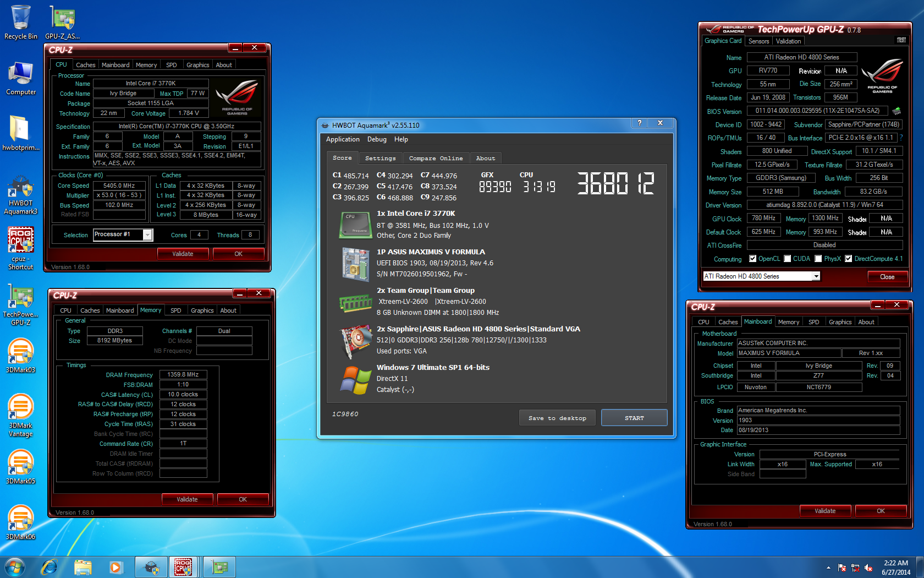Switch to Compare Online tab in Aquamark3
Image resolution: width=924 pixels, height=578 pixels.
[436, 158]
